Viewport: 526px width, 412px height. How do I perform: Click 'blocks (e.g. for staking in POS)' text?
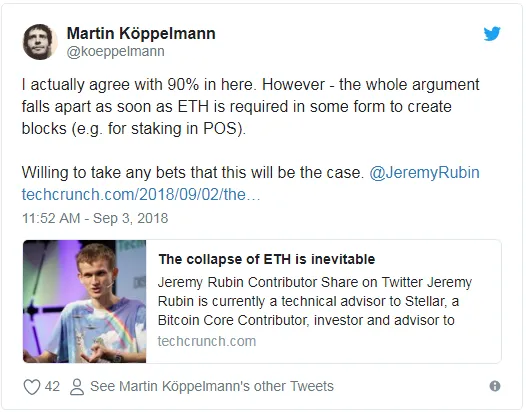[x=134, y=129]
